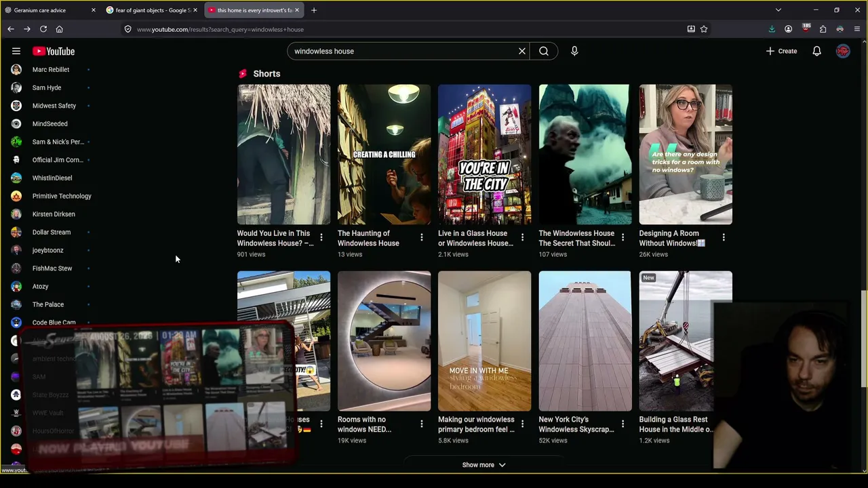The height and width of the screenshot is (488, 868).
Task: Bookmark this page with the star
Action: pos(704,29)
